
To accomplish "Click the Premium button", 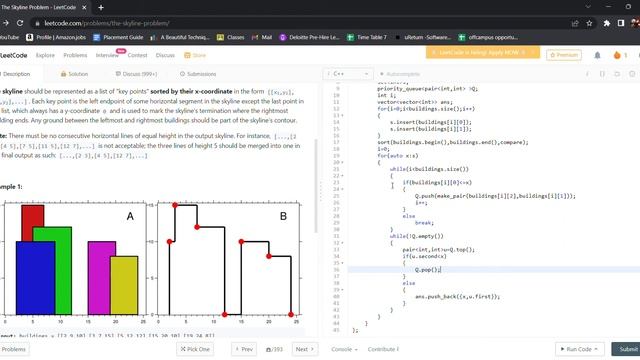I will [564, 55].
